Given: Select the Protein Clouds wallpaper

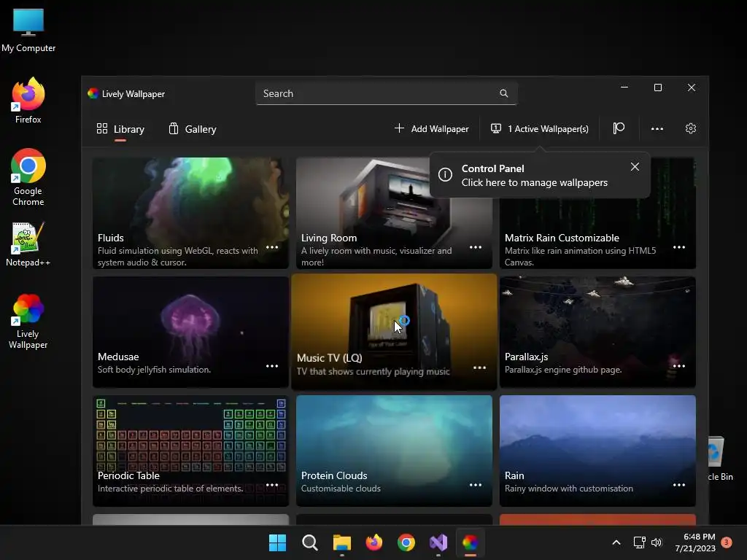Looking at the screenshot, I should [x=394, y=451].
